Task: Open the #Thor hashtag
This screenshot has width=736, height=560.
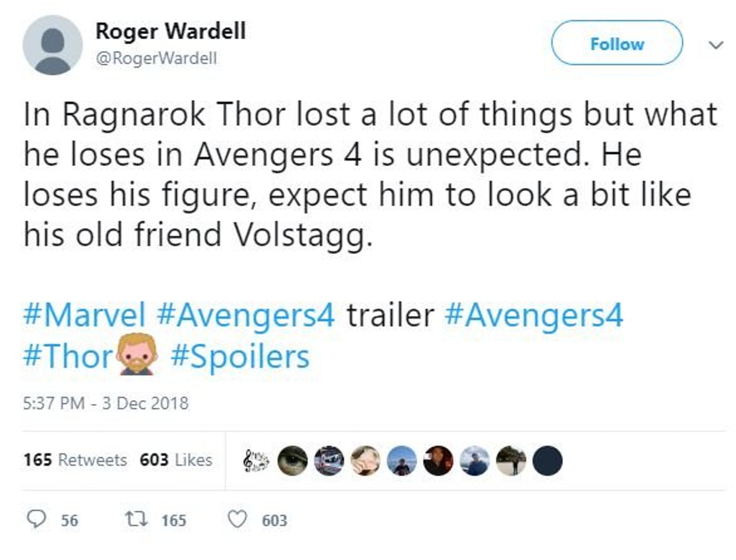Action: (x=67, y=356)
